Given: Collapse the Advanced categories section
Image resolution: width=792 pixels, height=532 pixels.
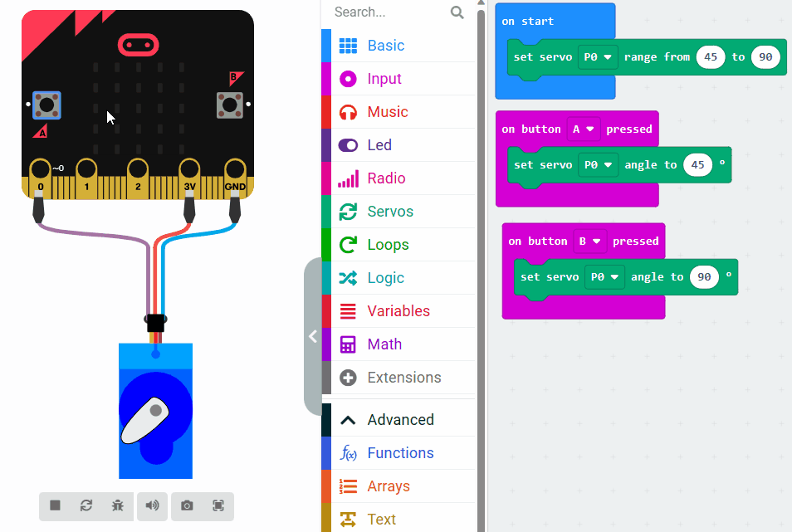Looking at the screenshot, I should click(349, 420).
